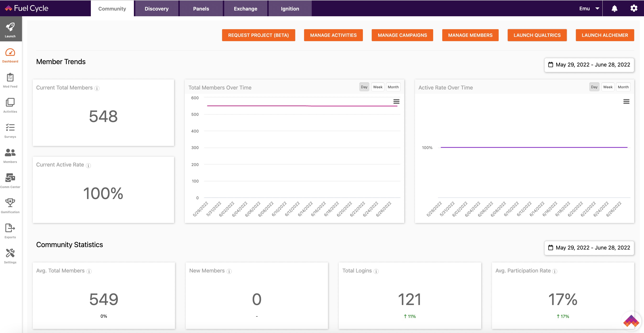Click Launch Qualtrics button
Viewport: 644px width, 333px height.
tap(537, 35)
